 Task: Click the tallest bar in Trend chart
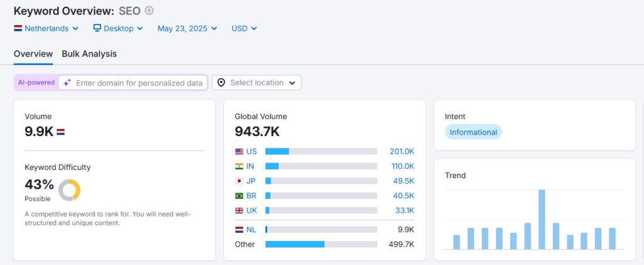541,219
